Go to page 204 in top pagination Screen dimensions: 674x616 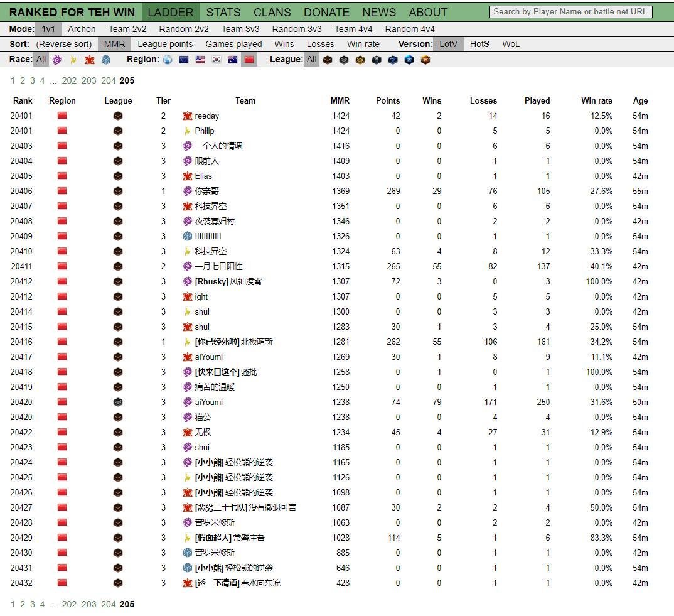click(109, 80)
